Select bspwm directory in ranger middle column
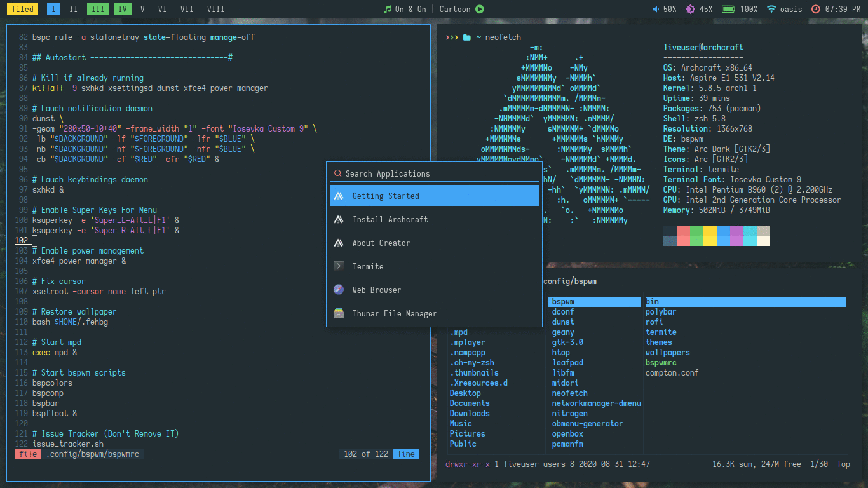Image resolution: width=868 pixels, height=488 pixels. (x=594, y=302)
